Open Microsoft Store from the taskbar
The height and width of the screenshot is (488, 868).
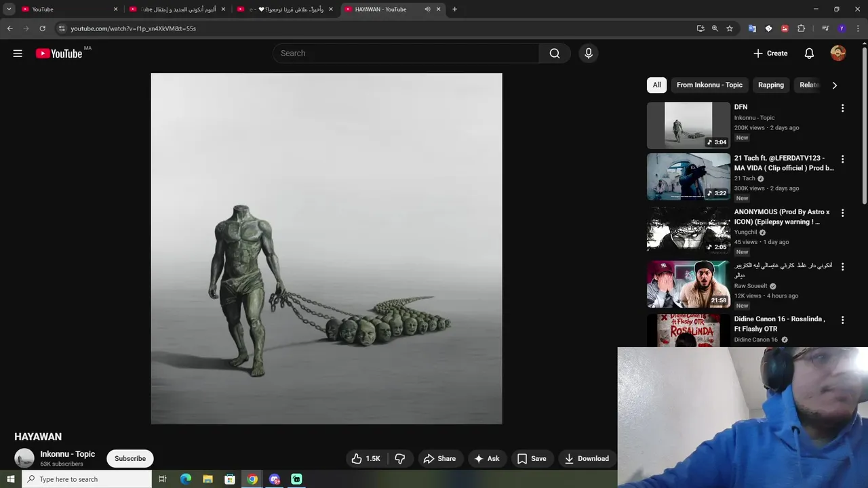pyautogui.click(x=230, y=479)
